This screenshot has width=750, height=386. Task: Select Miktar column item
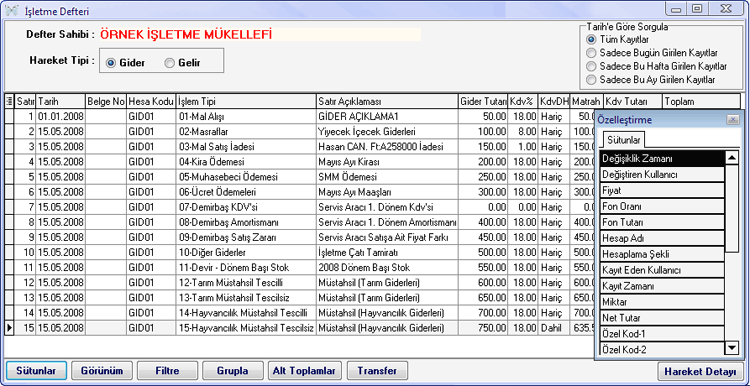point(662,302)
